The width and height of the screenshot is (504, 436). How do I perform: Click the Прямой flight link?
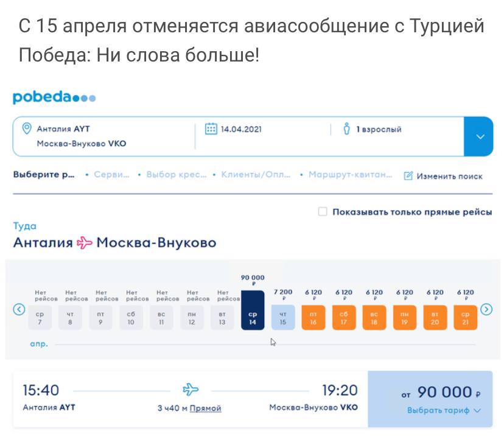(x=205, y=409)
